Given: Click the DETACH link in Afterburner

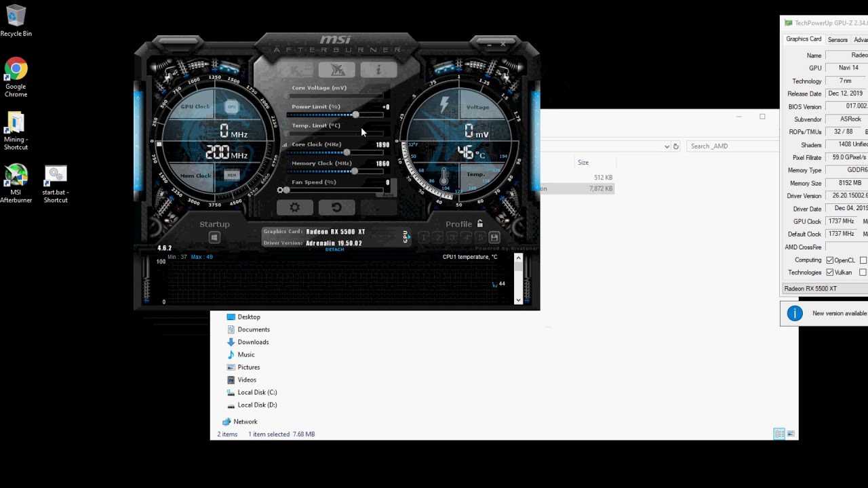Looking at the screenshot, I should [x=335, y=249].
